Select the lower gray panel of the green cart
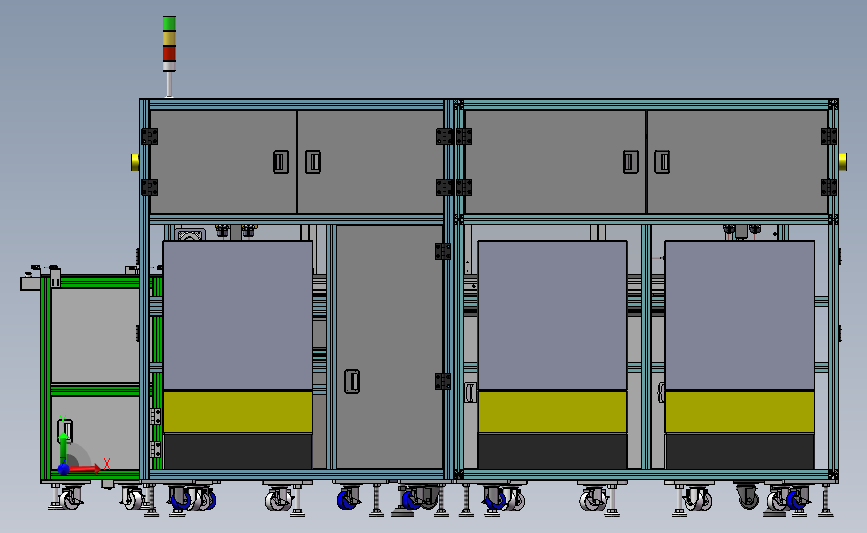Viewport: 867px width, 533px height. coord(95,433)
